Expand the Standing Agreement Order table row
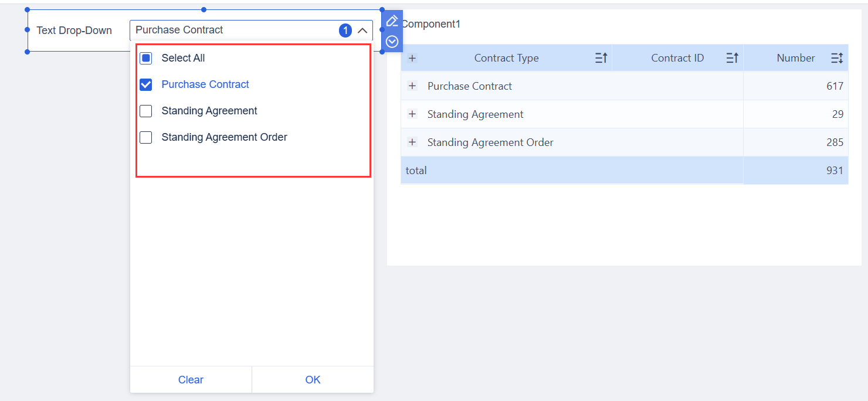The height and width of the screenshot is (401, 868). [x=412, y=142]
